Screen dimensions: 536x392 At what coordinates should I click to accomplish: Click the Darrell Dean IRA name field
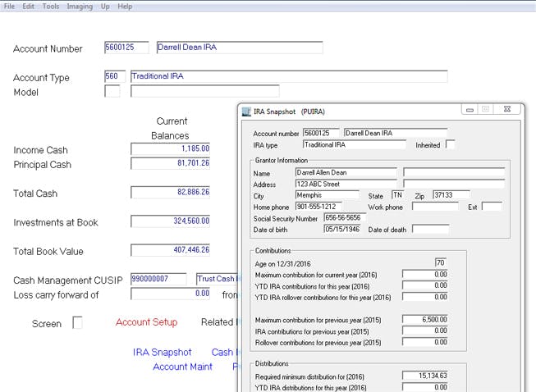[x=240, y=47]
